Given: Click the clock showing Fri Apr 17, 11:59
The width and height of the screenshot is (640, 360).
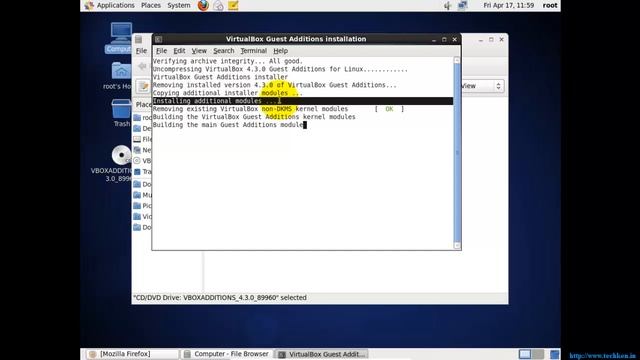Looking at the screenshot, I should click(509, 5).
